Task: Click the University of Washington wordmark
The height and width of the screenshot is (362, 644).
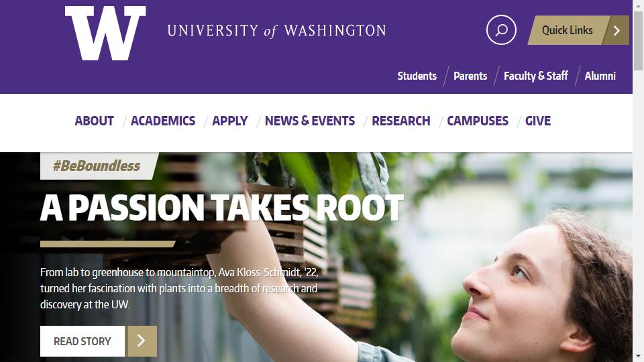Action: [276, 31]
